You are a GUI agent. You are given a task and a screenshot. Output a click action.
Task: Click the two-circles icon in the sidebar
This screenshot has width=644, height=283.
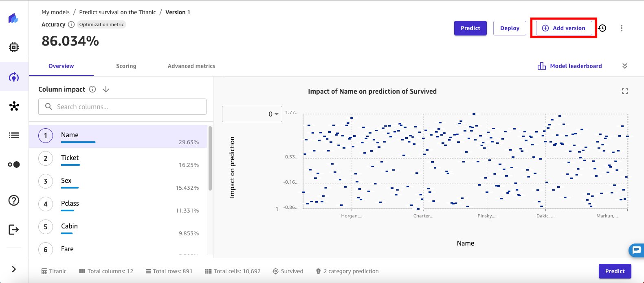pos(14,165)
